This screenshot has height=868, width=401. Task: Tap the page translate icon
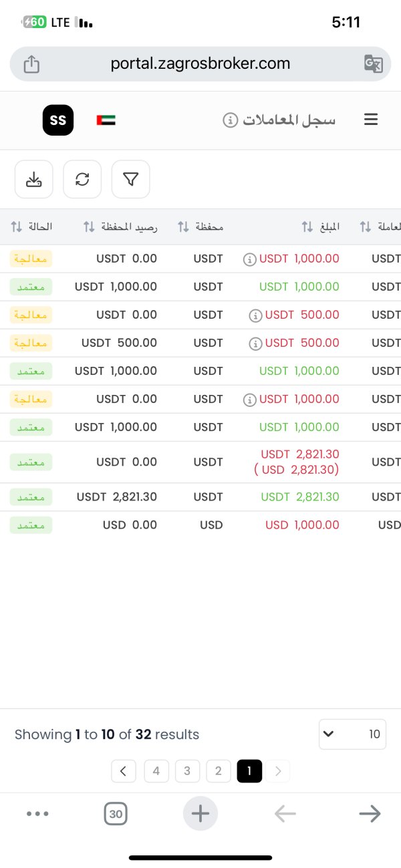click(x=373, y=64)
